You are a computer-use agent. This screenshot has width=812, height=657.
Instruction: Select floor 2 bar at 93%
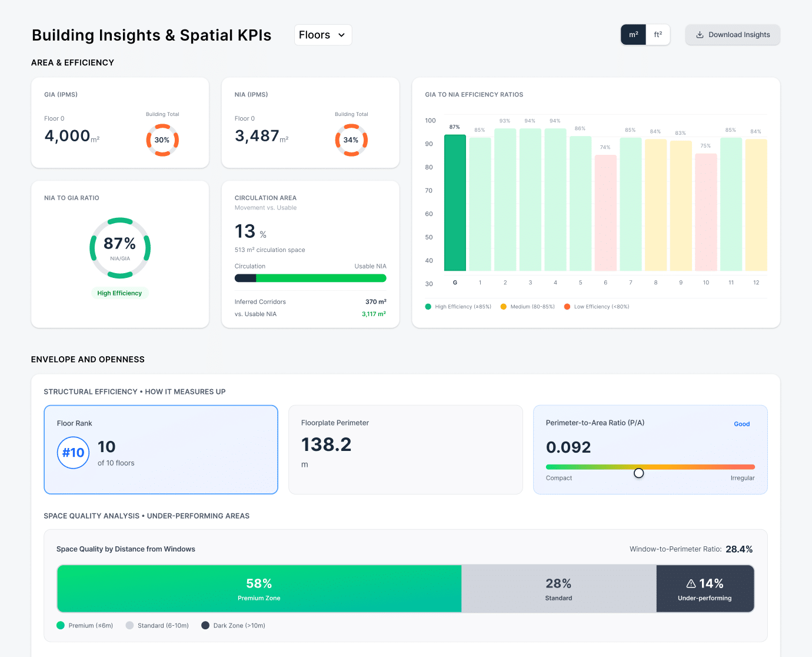(x=505, y=200)
